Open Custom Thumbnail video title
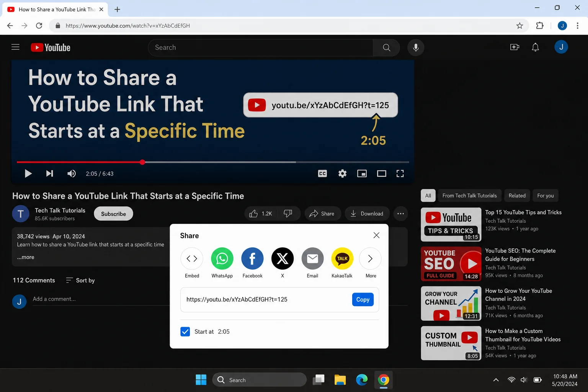The image size is (588, 392). pos(523,335)
